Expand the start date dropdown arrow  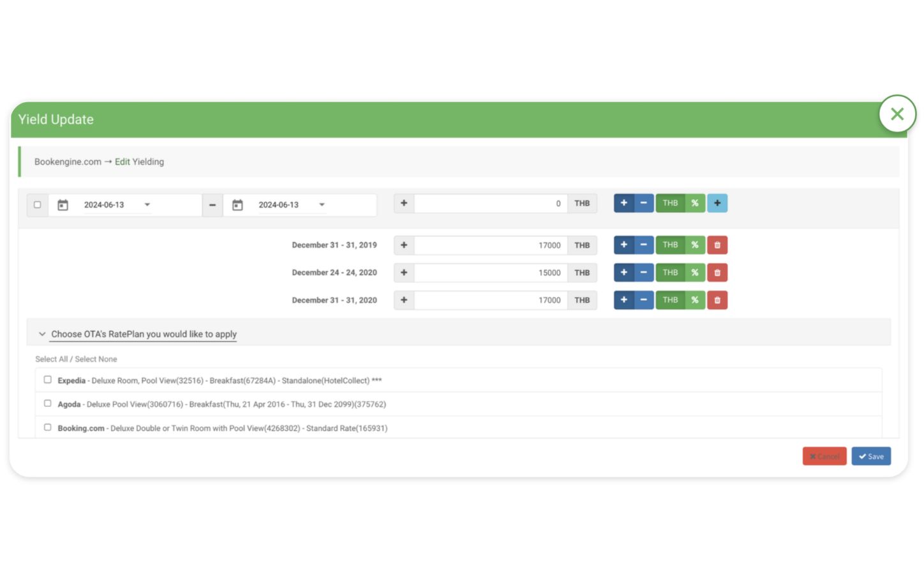[x=147, y=205]
